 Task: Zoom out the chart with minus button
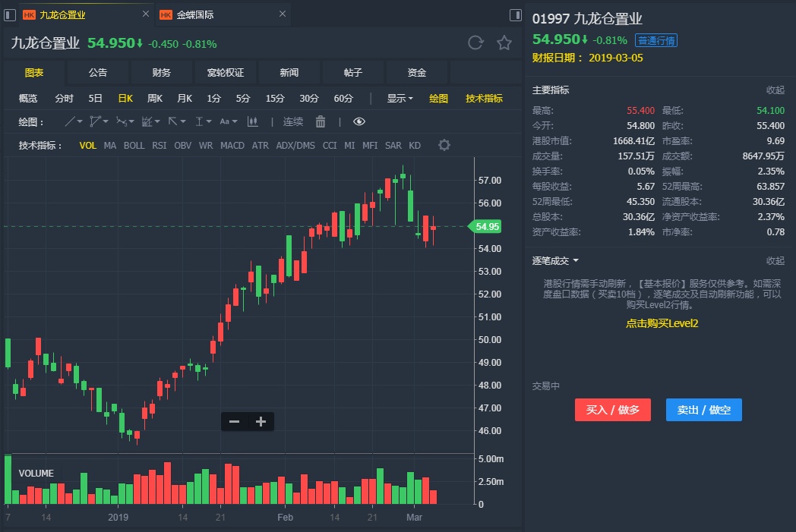[234, 422]
